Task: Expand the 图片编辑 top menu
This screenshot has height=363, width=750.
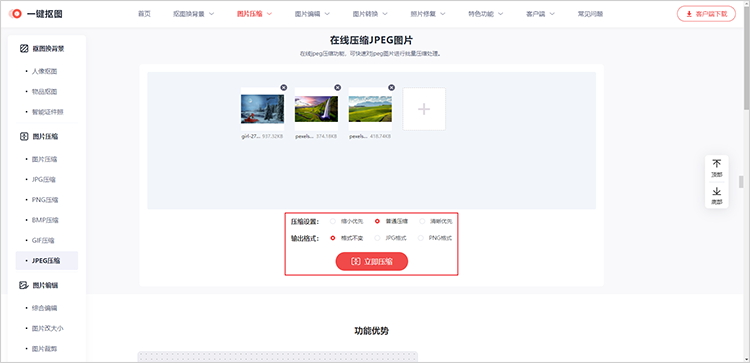Action: point(312,14)
